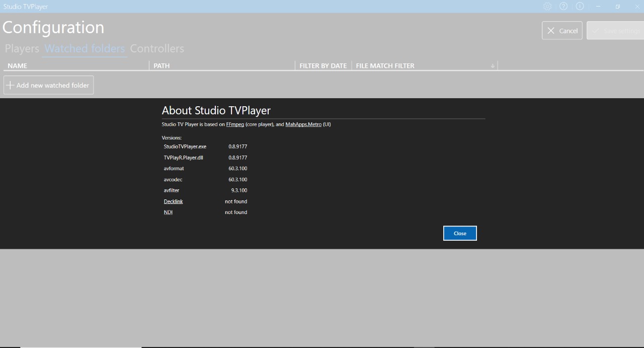Click the PATH column header

(x=162, y=65)
